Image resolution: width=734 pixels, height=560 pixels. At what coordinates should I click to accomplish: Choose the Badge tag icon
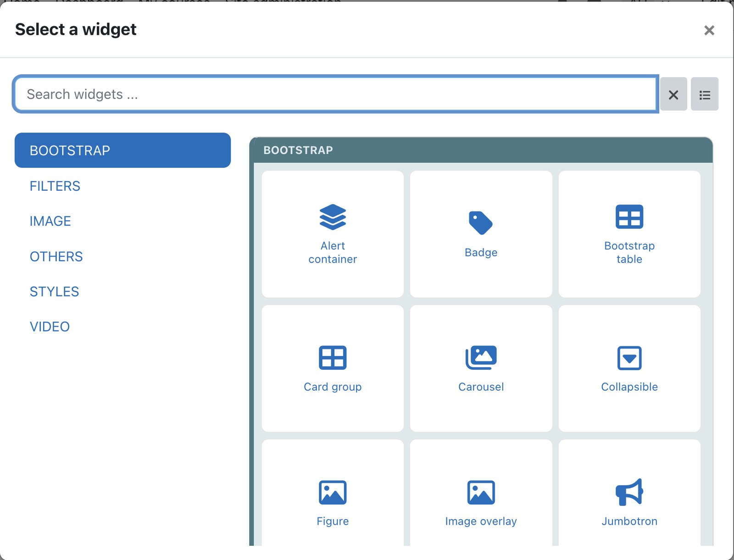481,223
